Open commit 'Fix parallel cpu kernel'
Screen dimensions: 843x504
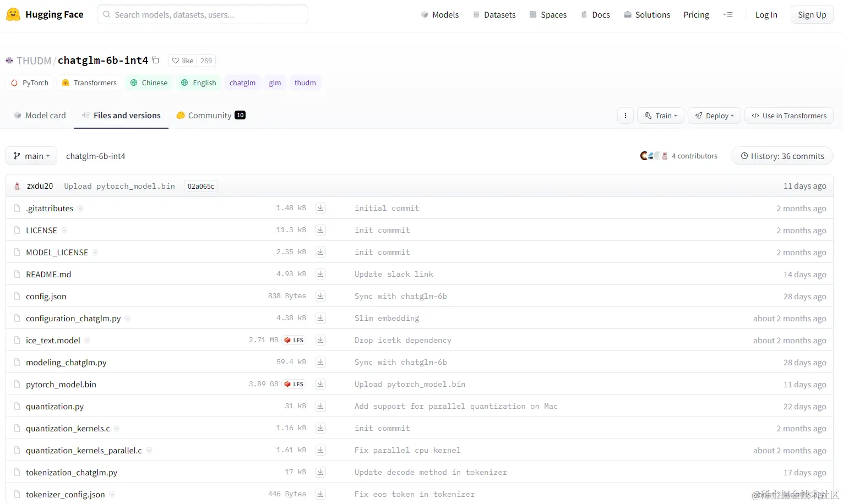click(x=407, y=450)
